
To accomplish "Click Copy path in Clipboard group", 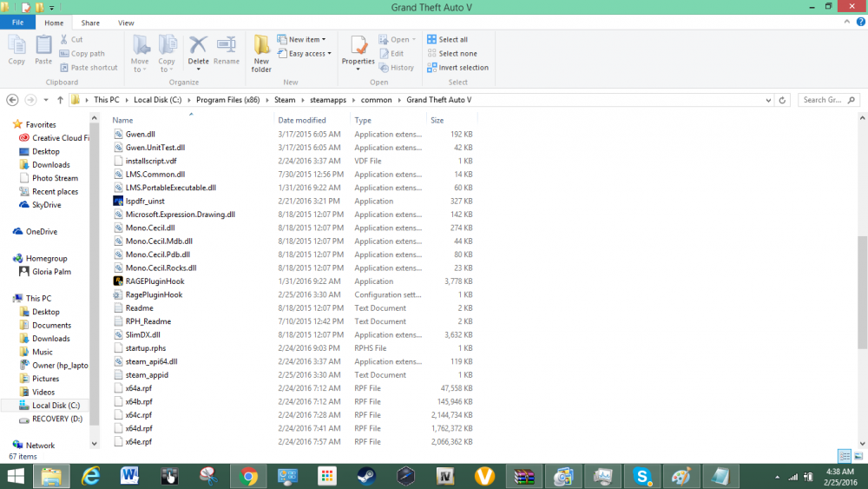I will click(x=82, y=54).
